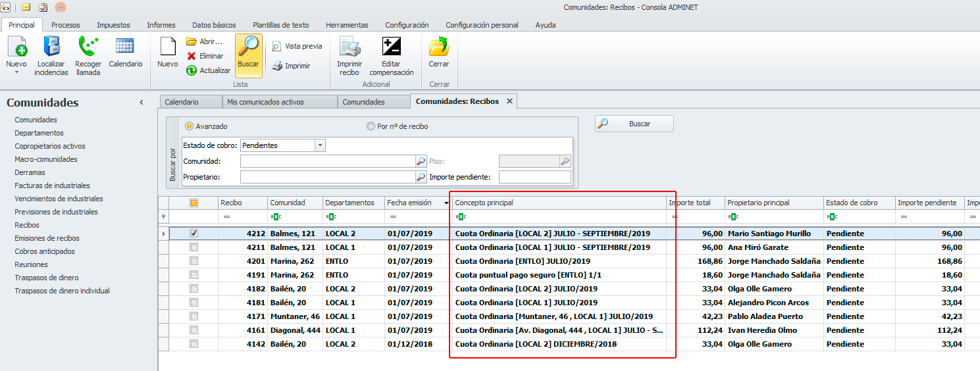Check receipt 4191 row checkbox
The width and height of the screenshot is (980, 371).
pos(193,275)
